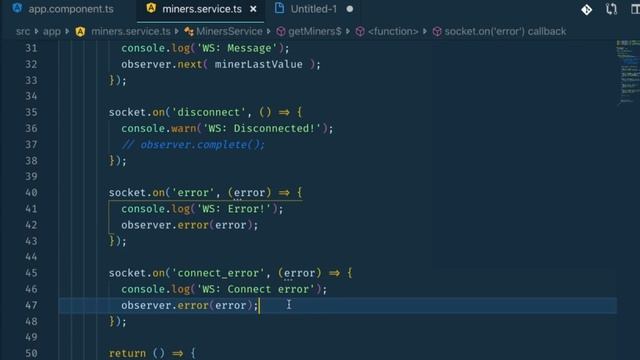Click line number 45 in gutter
640x360 pixels.
pos(31,273)
